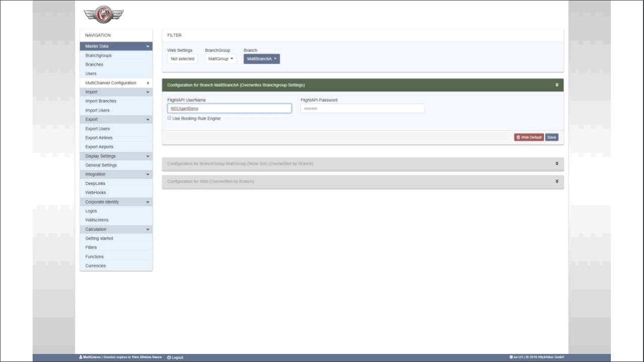Open the BranchGroup MattGroup dropdown
The image size is (644, 362).
[220, 59]
